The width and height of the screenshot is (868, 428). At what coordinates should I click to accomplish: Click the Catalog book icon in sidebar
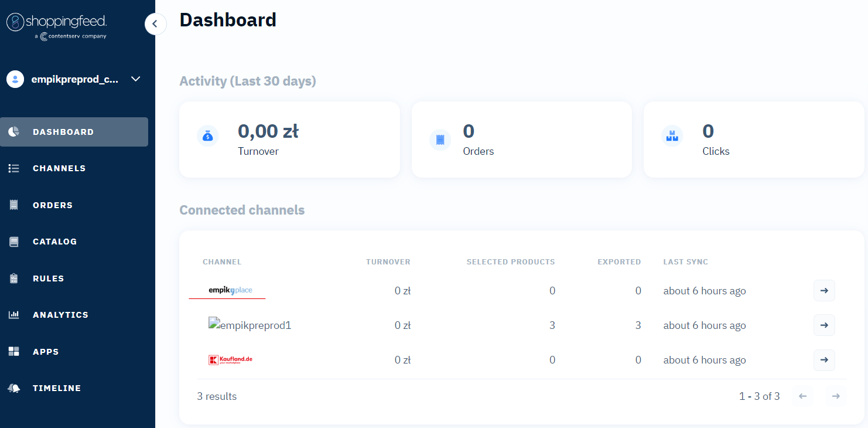(x=14, y=242)
